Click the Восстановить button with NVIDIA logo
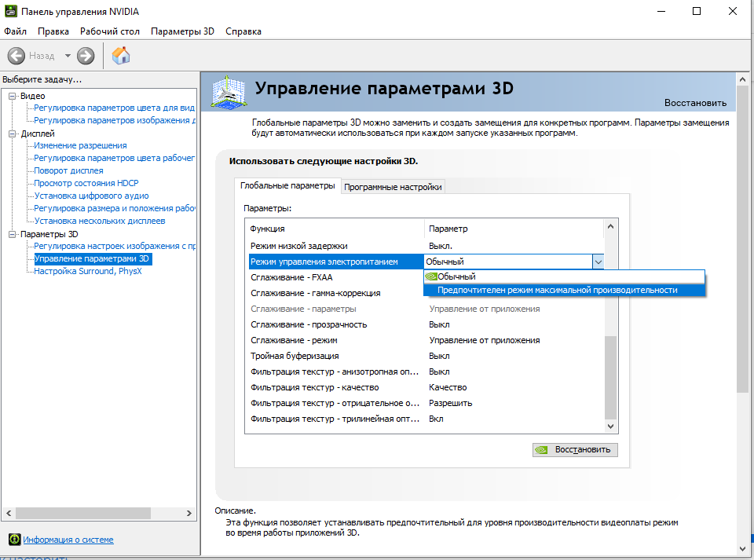The width and height of the screenshot is (754, 560). pyautogui.click(x=575, y=449)
